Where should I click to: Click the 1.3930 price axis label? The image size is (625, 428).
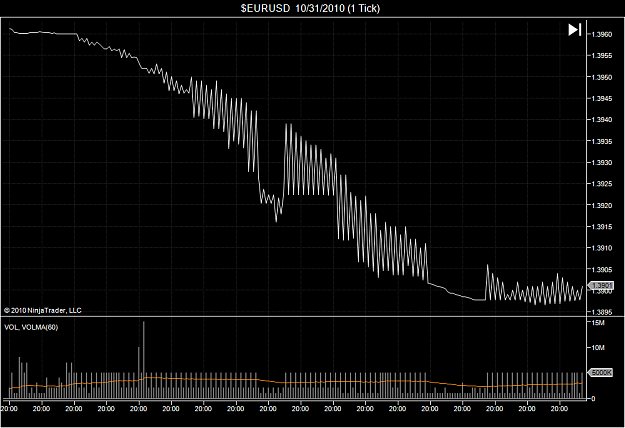[x=602, y=163]
